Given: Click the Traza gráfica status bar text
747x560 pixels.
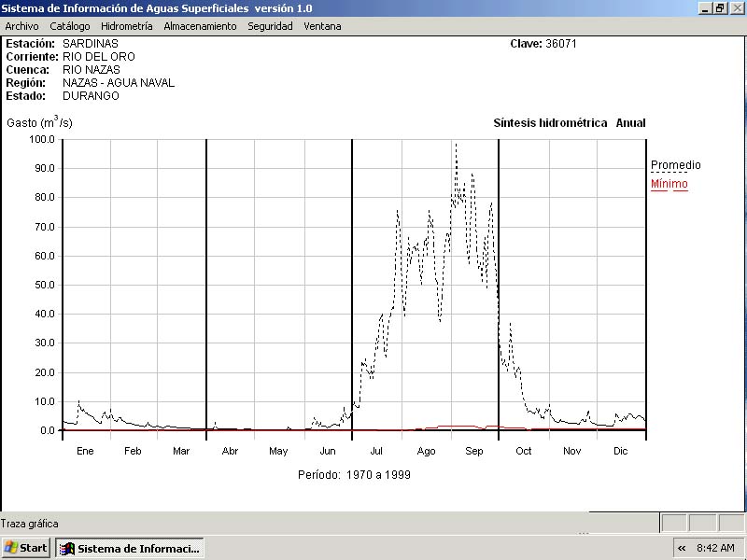Looking at the screenshot, I should click(x=29, y=524).
